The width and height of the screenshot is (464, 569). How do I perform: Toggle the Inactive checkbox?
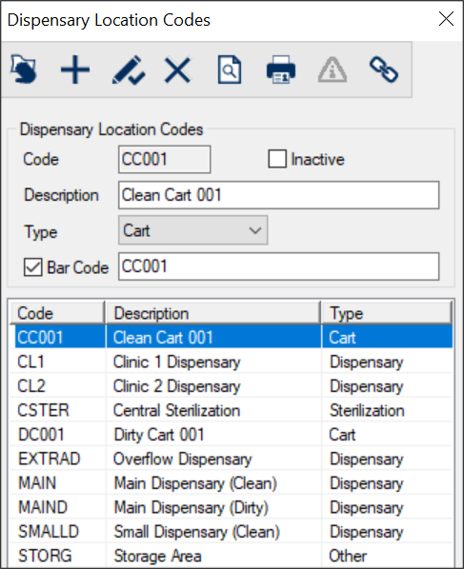(x=278, y=159)
